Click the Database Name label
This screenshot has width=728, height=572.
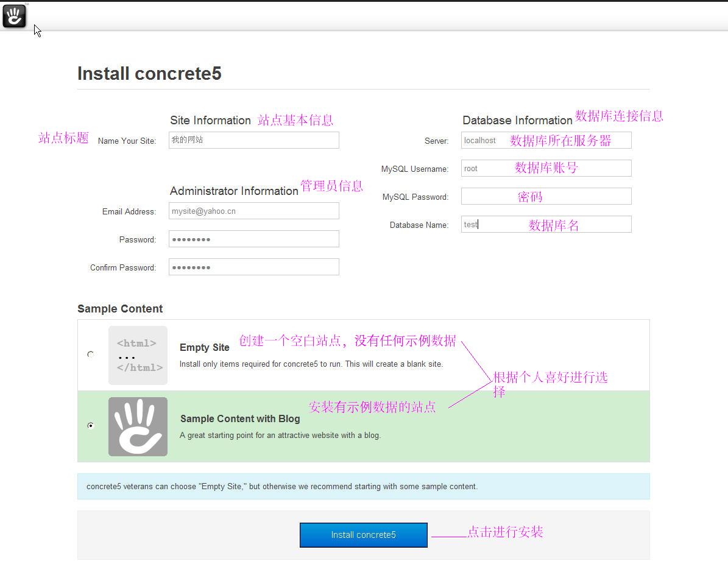[x=419, y=225]
